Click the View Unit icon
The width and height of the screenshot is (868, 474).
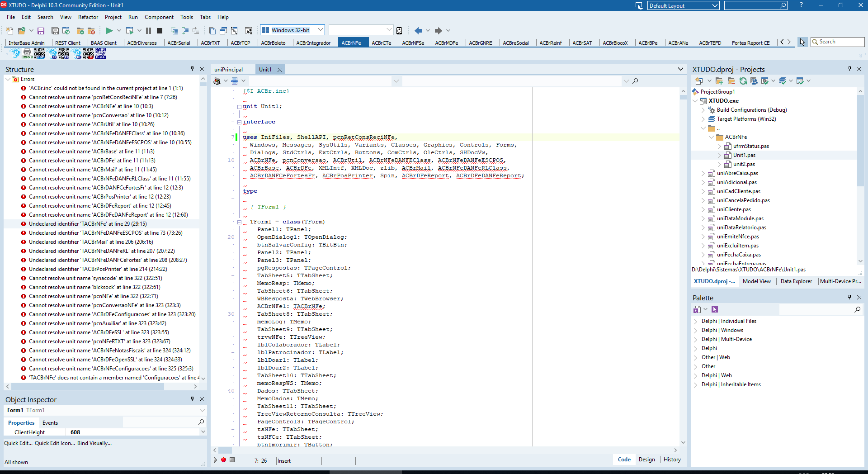[x=212, y=31]
